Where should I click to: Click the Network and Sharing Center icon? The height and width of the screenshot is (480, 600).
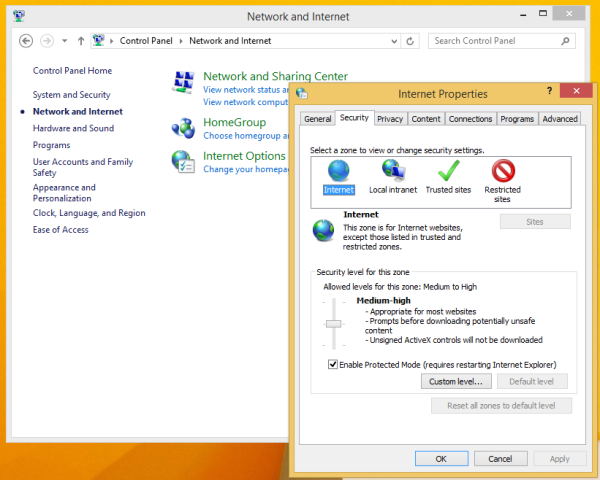(x=183, y=82)
